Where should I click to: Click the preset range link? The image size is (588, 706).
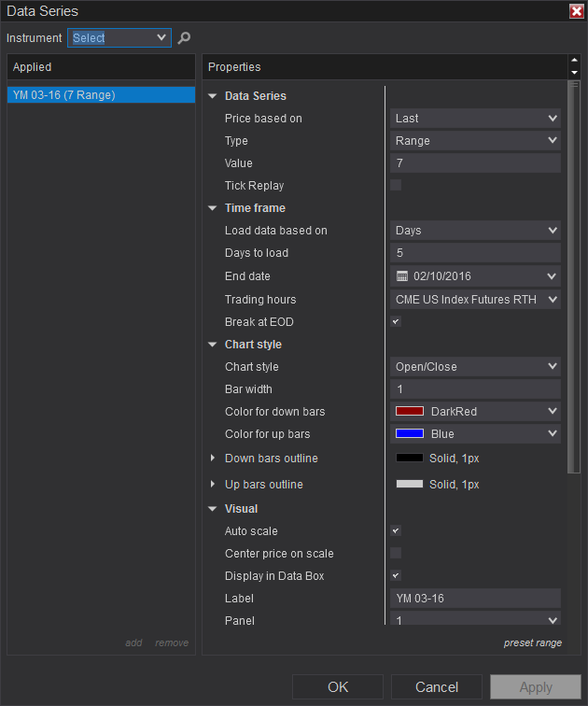tap(532, 642)
